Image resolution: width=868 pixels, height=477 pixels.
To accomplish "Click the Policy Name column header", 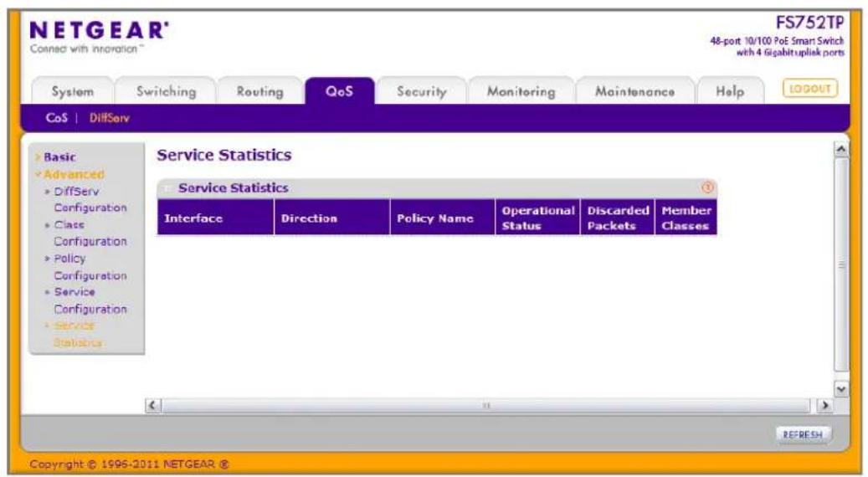I will [x=442, y=218].
